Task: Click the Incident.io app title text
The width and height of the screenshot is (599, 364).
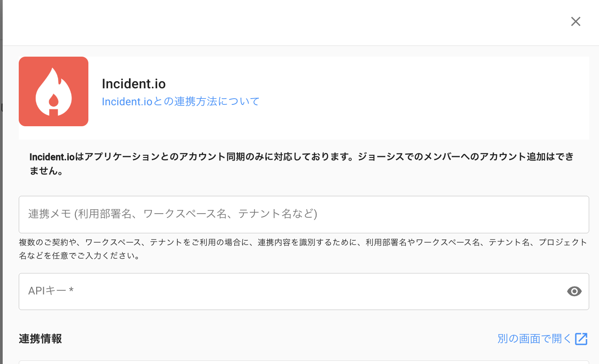Action: [133, 83]
